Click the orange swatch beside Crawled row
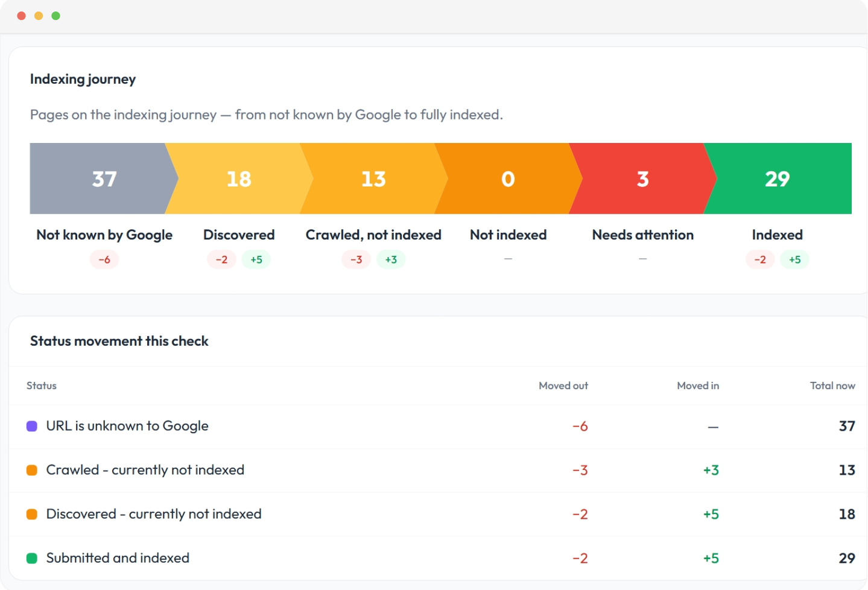Screen dimensions: 868x590 (32, 470)
